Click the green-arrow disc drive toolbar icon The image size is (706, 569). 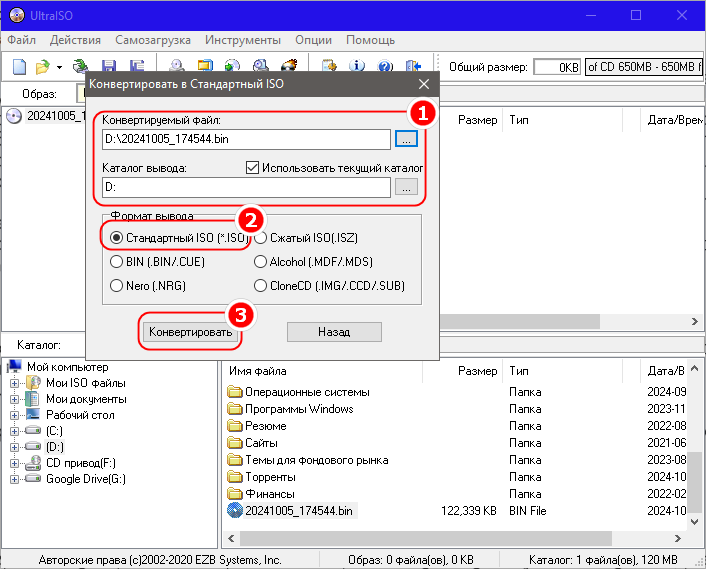[x=81, y=66]
